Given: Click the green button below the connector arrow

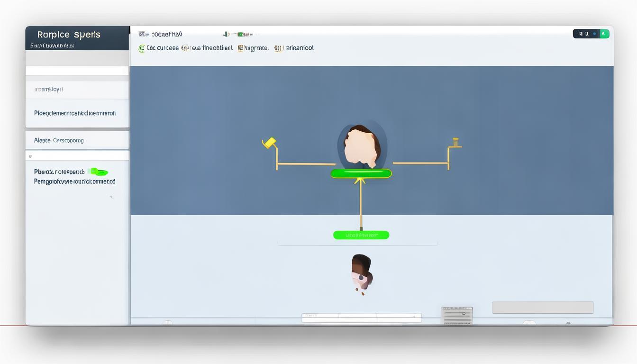Looking at the screenshot, I should [x=361, y=235].
